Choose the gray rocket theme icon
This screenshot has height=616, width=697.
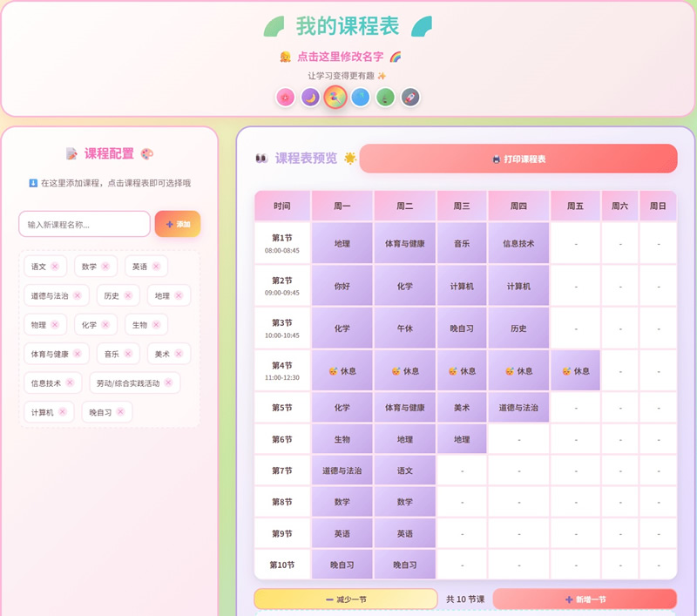point(410,98)
